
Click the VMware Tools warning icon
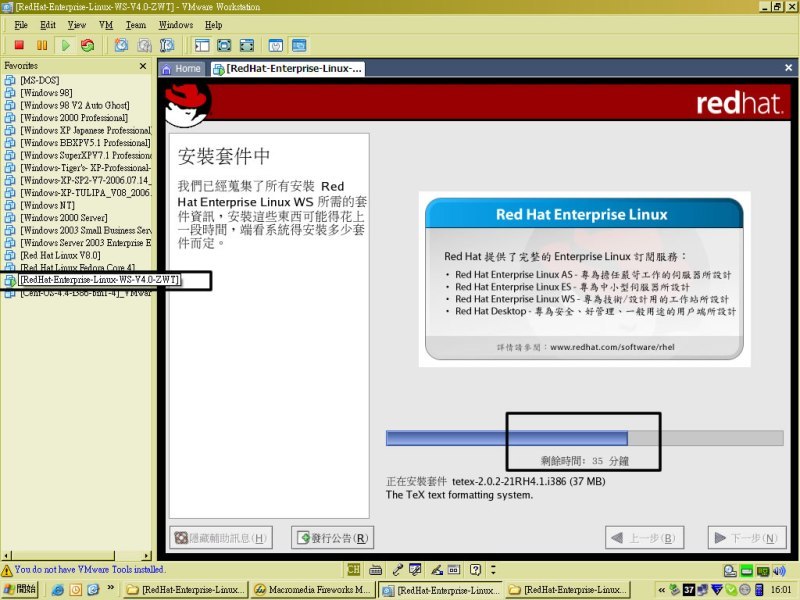tap(7, 570)
